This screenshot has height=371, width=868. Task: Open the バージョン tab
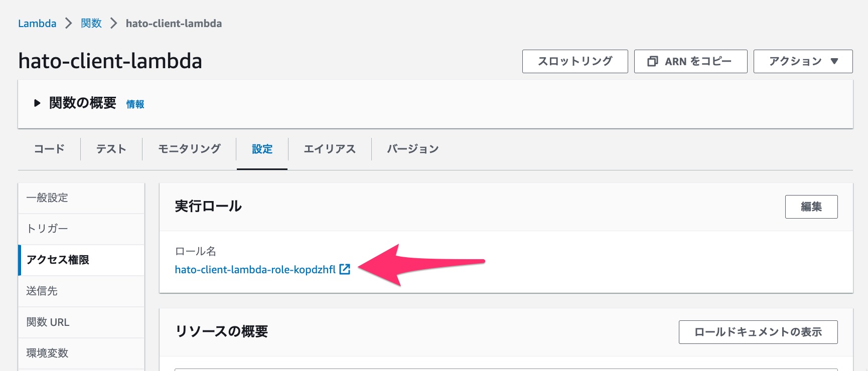point(412,149)
